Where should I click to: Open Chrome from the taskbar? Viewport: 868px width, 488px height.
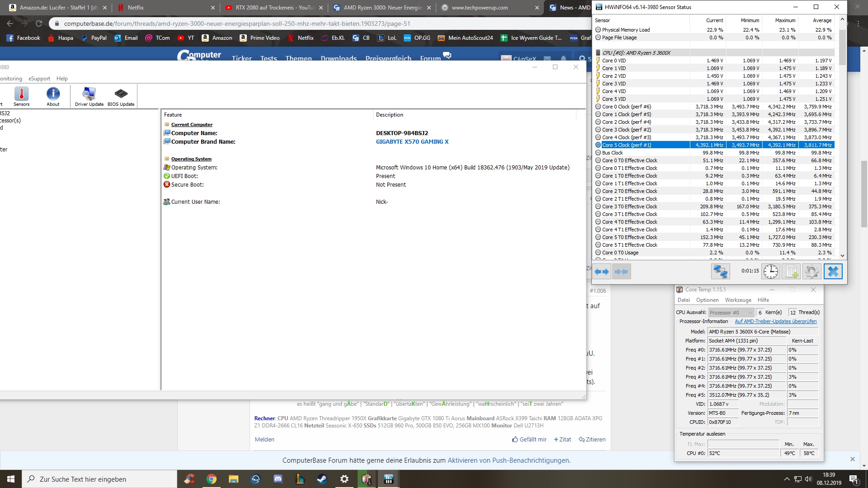212,479
